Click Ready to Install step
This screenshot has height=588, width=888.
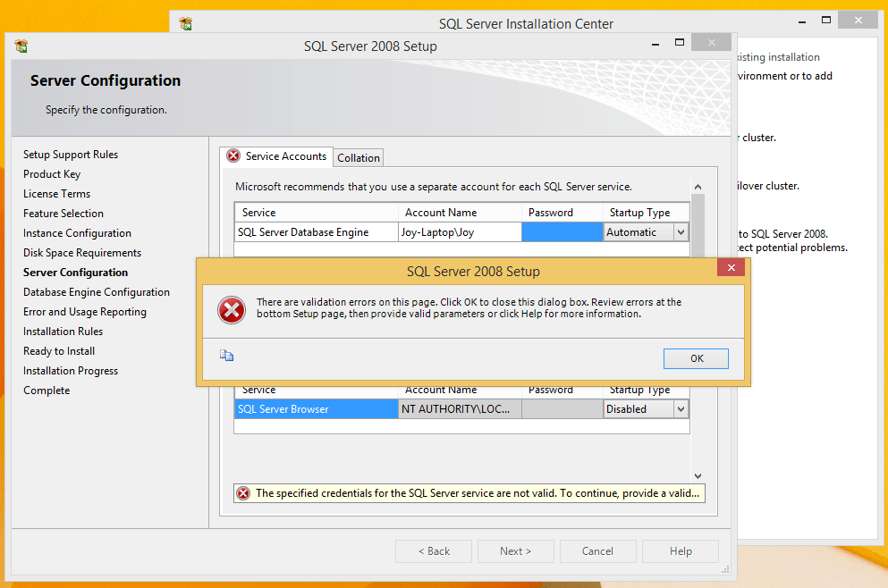[59, 351]
